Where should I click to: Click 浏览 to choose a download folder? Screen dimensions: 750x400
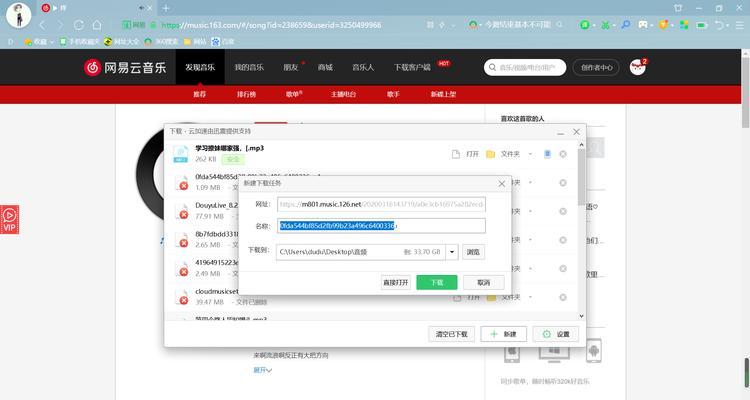click(x=473, y=252)
